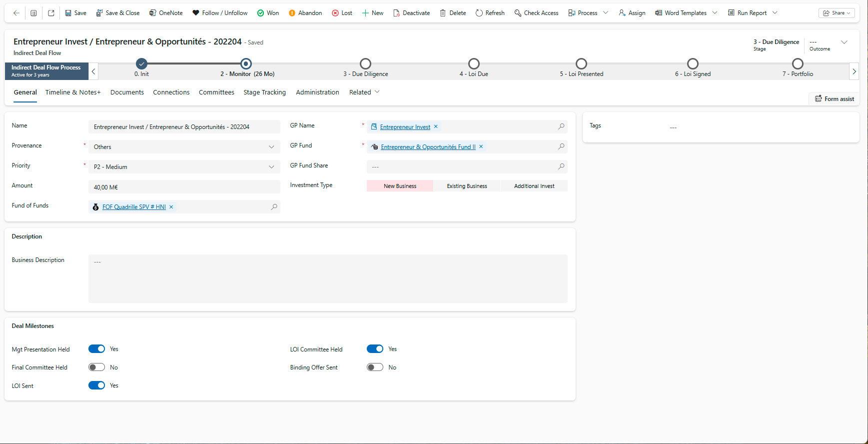
Task: Click Check Access
Action: pos(536,13)
